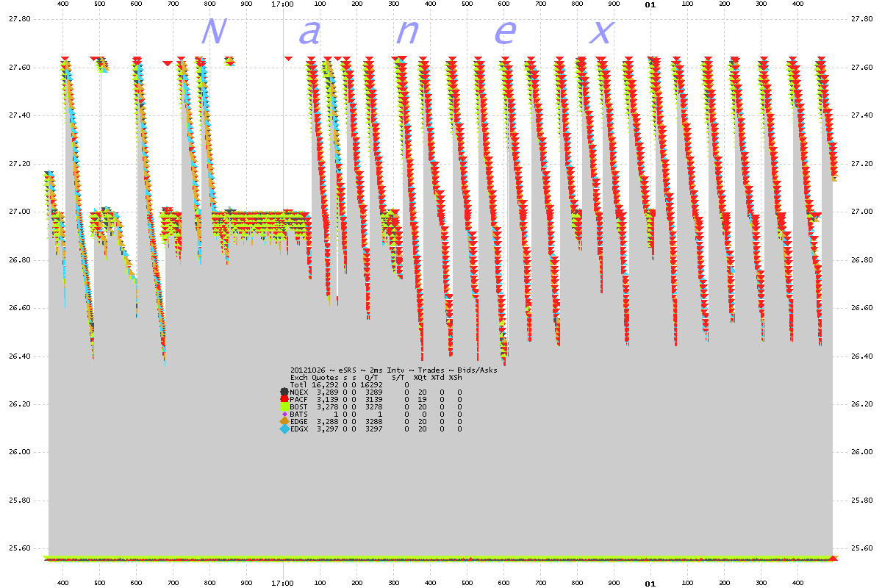The width and height of the screenshot is (882, 588).
Task: Click the blue EDGX diamond legend marker
Action: (284, 429)
